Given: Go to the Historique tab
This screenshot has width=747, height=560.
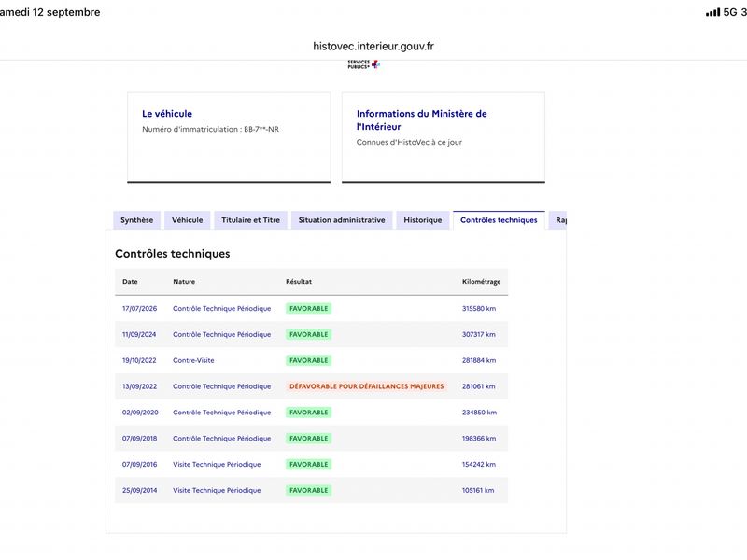Looking at the screenshot, I should [x=423, y=220].
